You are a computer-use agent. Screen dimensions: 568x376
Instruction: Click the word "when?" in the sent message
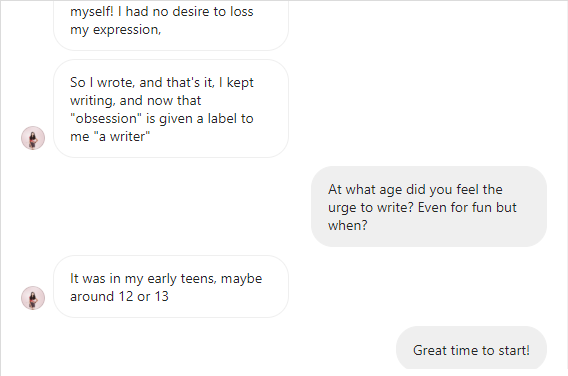[348, 226]
